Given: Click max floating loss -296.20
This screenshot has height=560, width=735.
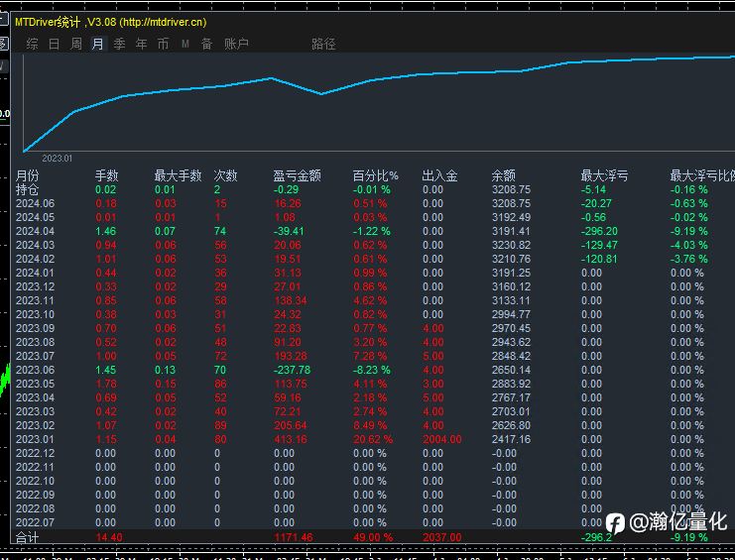Looking at the screenshot, I should click(599, 231).
